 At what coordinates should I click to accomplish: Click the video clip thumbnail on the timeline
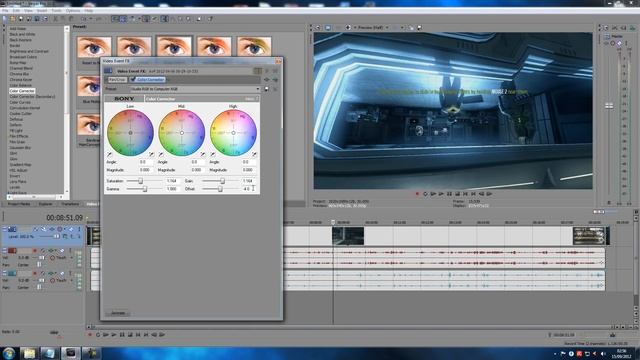[x=348, y=236]
